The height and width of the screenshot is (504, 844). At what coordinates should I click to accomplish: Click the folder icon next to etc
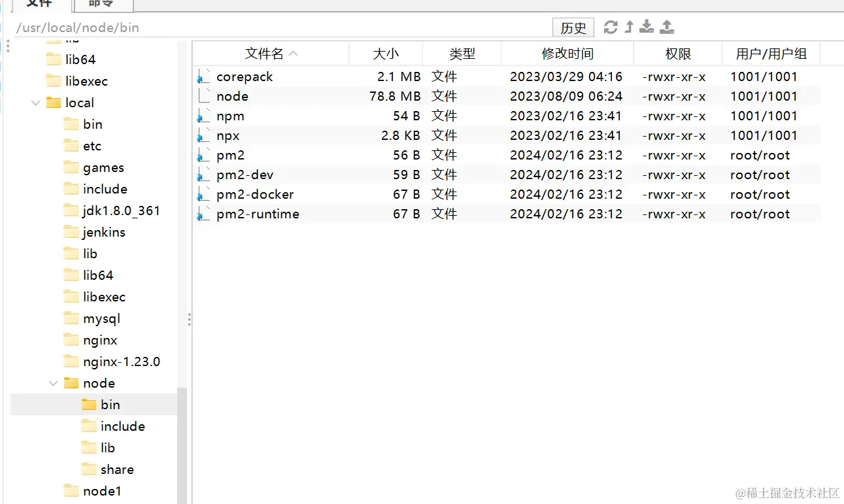71,146
